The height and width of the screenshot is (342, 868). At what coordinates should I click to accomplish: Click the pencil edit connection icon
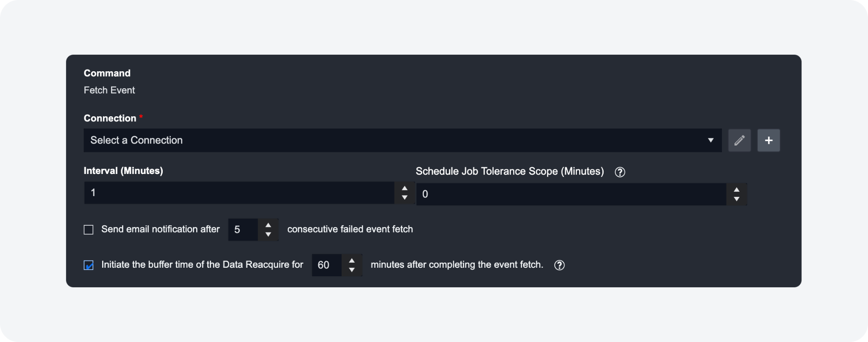739,140
